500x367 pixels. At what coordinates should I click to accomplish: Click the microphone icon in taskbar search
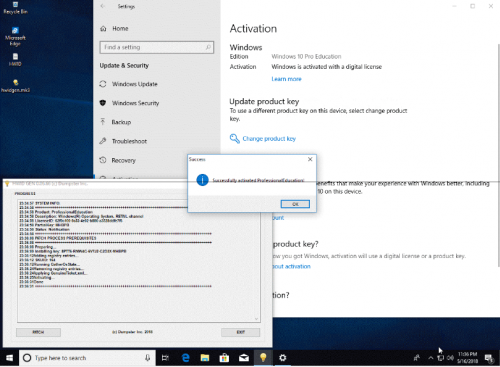147,358
